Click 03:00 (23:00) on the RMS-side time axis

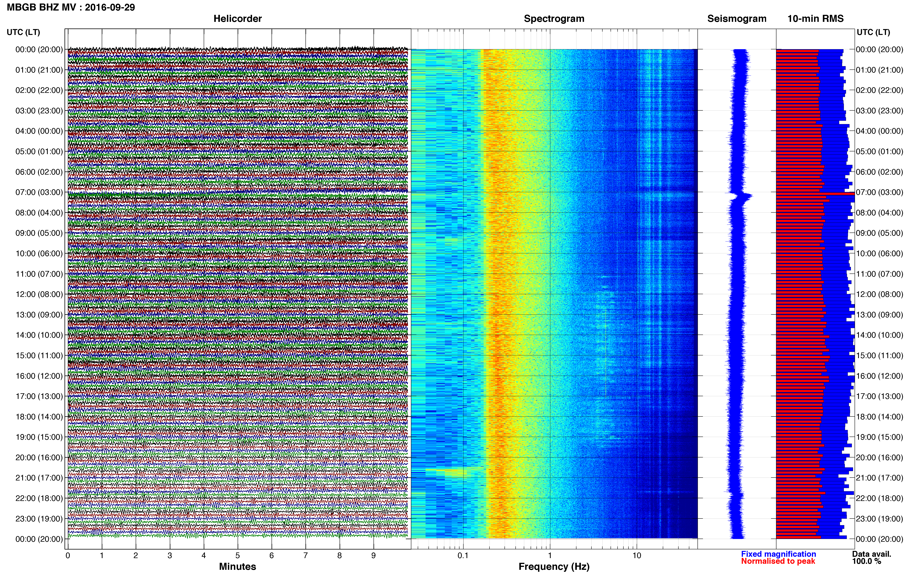coord(880,111)
